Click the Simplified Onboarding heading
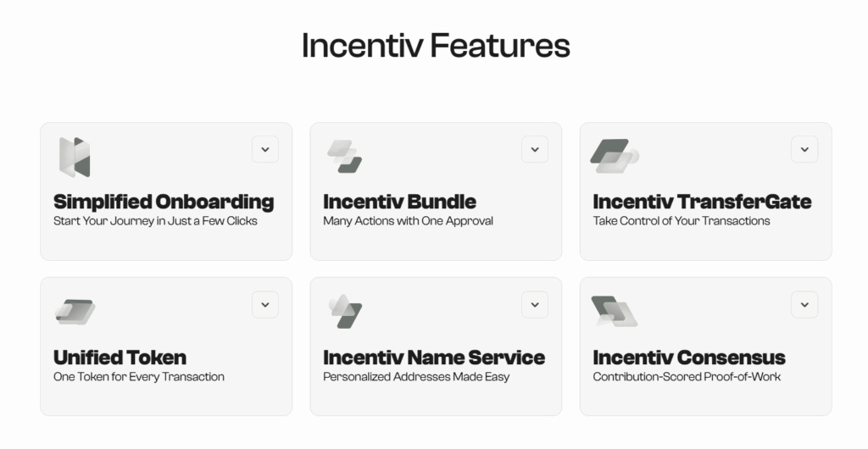Screen dimensions: 868x449 (x=164, y=202)
